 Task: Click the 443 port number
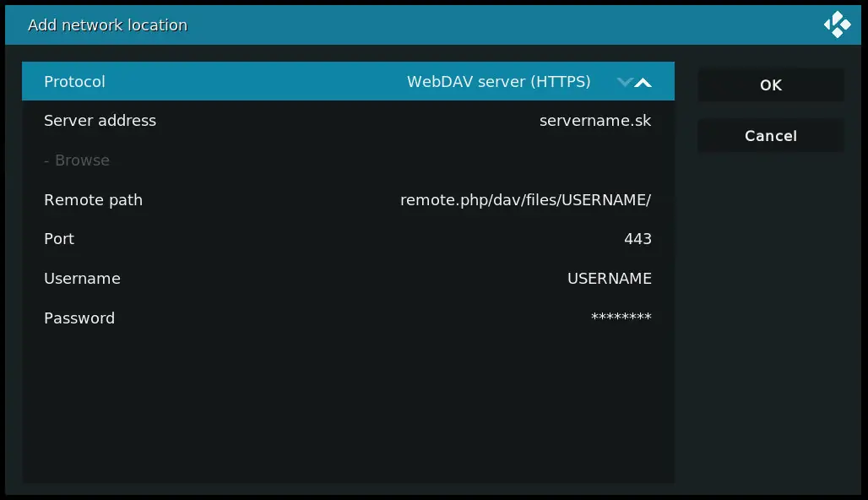tap(637, 239)
